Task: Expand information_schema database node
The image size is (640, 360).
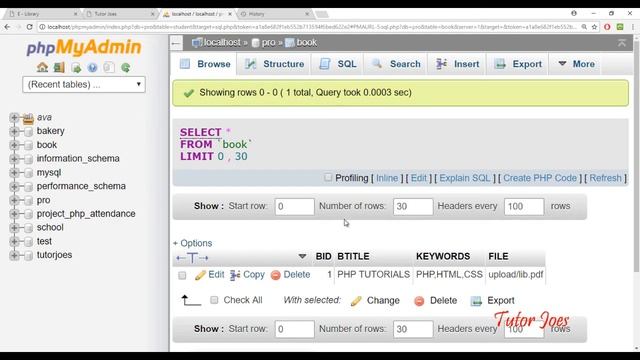Action: click(14, 159)
